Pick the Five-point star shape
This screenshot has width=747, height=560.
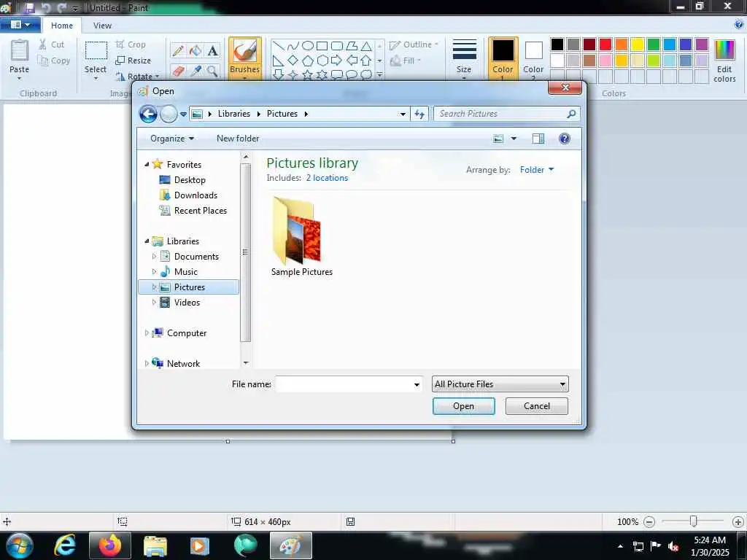coord(308,75)
